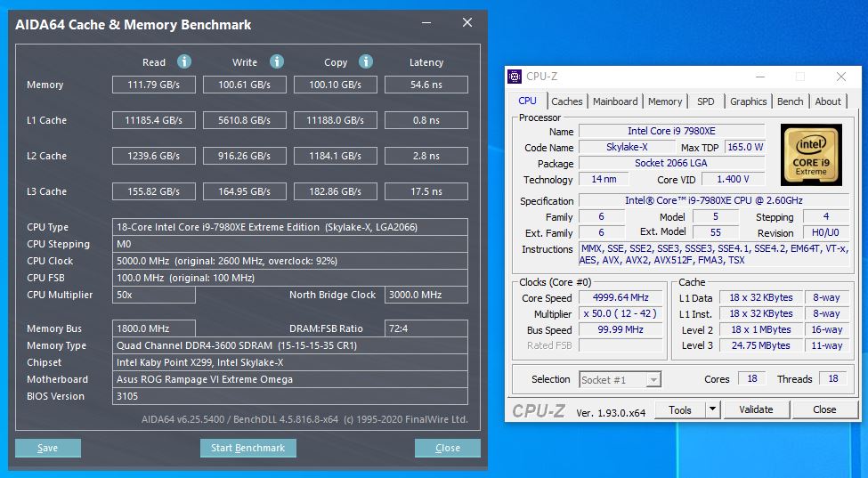Viewport: 868px width, 478px height.
Task: Click the Memory Bus 1800.0 MHz value
Action: 154,328
